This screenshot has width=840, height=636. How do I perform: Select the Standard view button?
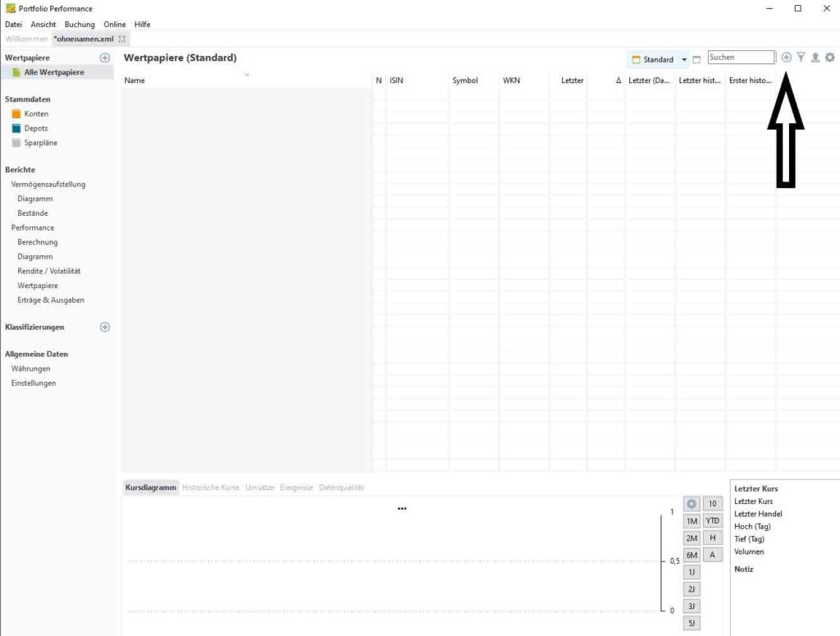coord(652,59)
